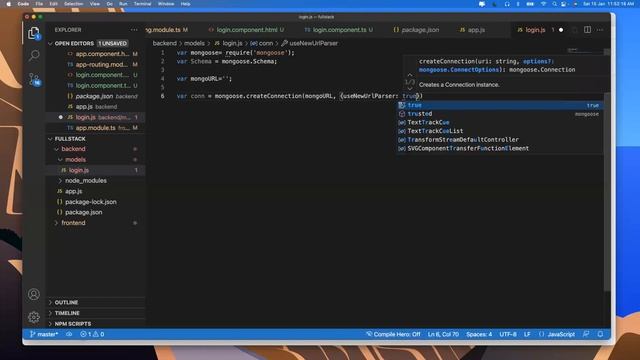Change file encoding UTF-8

pyautogui.click(x=508, y=334)
